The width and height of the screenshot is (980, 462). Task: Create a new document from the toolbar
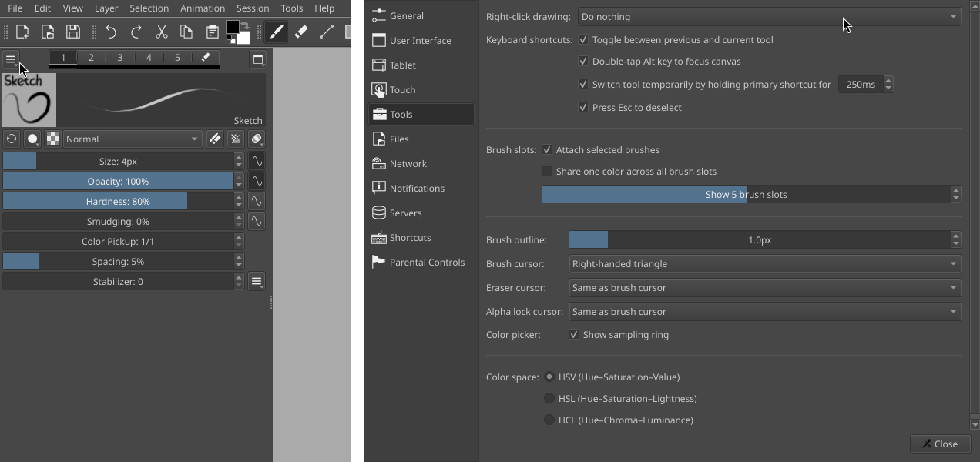coord(22,32)
